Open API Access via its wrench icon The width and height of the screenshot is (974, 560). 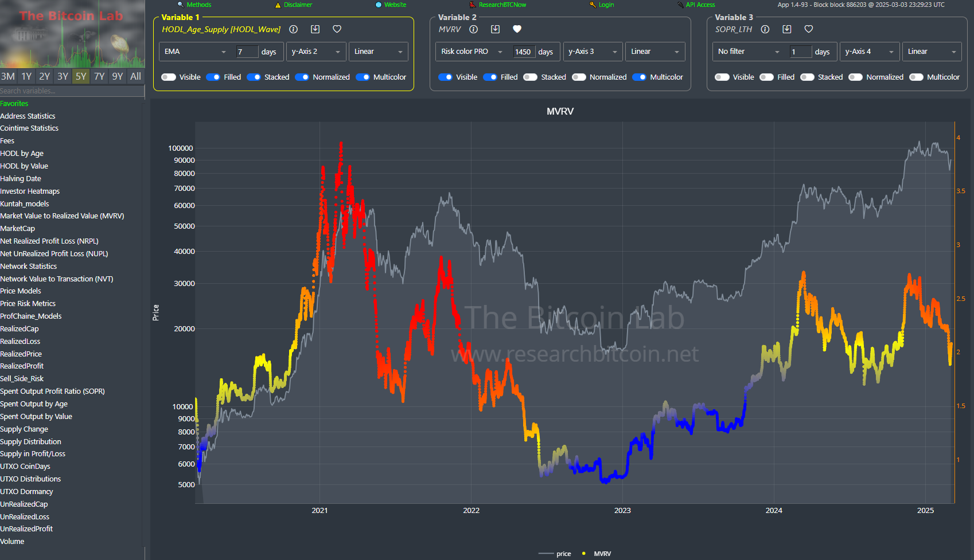[x=680, y=5]
